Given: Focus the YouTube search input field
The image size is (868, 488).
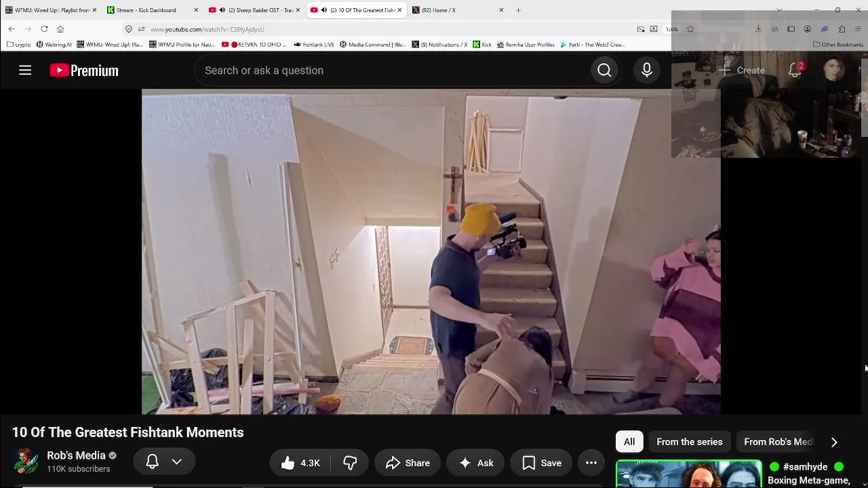Looking at the screenshot, I should click(x=392, y=70).
